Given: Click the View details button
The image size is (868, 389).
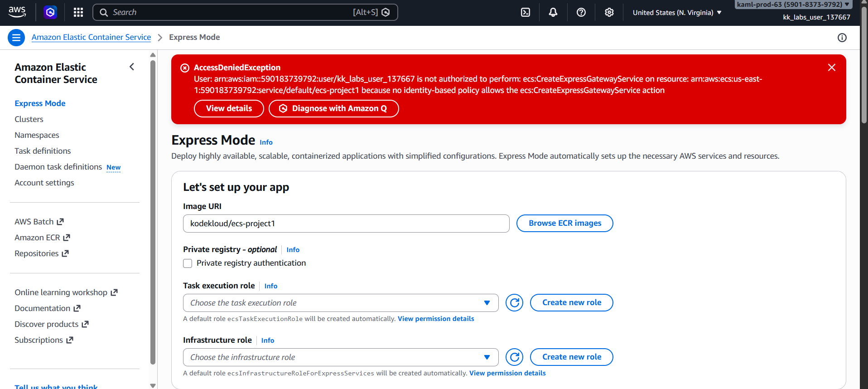Looking at the screenshot, I should pyautogui.click(x=229, y=108).
